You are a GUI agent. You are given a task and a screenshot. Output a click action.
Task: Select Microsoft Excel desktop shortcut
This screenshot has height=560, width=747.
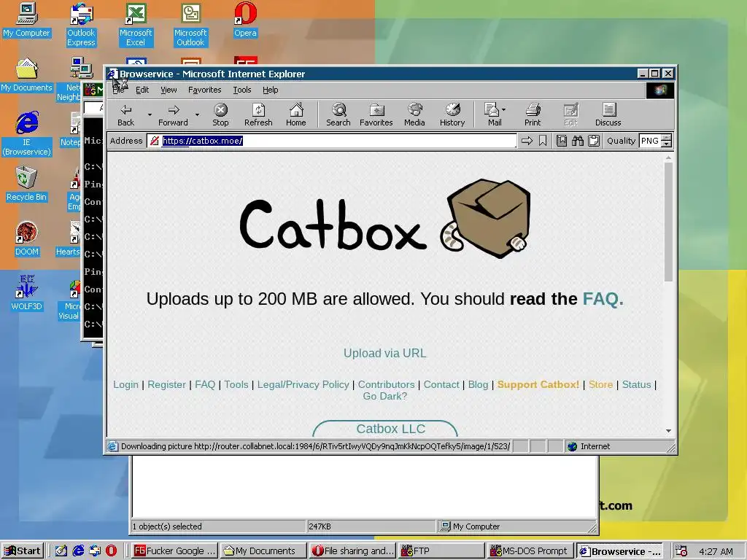pos(135,25)
